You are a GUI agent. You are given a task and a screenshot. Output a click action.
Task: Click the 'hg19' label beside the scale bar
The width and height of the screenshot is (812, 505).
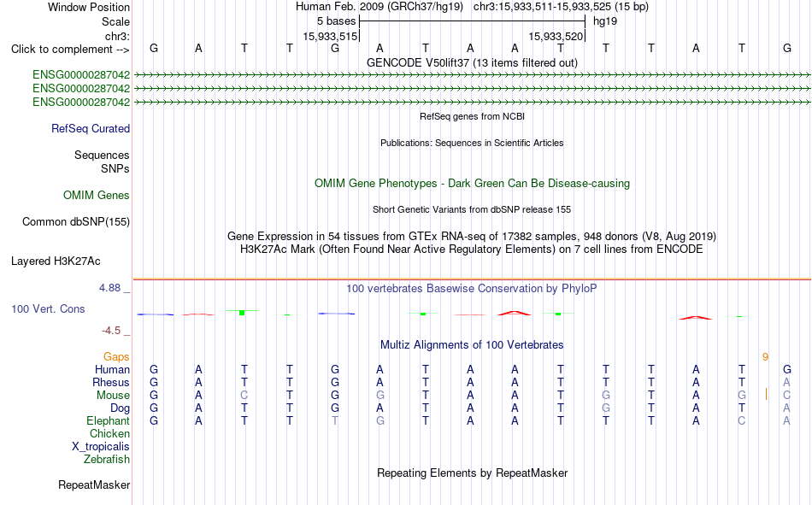(605, 21)
